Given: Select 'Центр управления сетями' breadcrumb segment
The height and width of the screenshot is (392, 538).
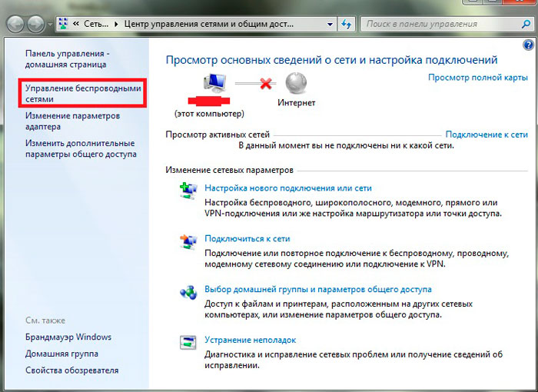Looking at the screenshot, I should pos(208,24).
